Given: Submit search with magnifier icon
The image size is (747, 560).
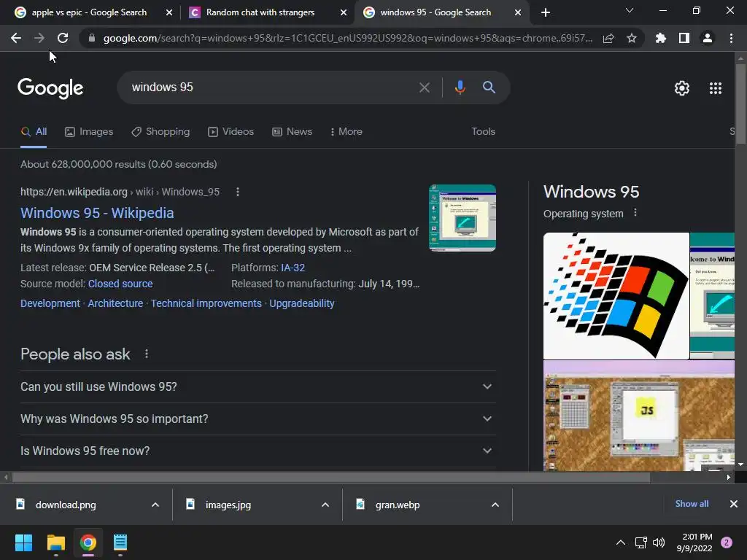Looking at the screenshot, I should coord(489,87).
